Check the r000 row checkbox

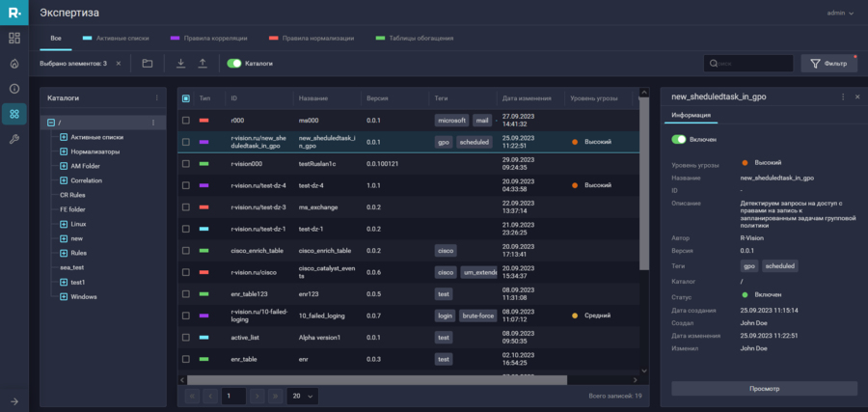186,121
